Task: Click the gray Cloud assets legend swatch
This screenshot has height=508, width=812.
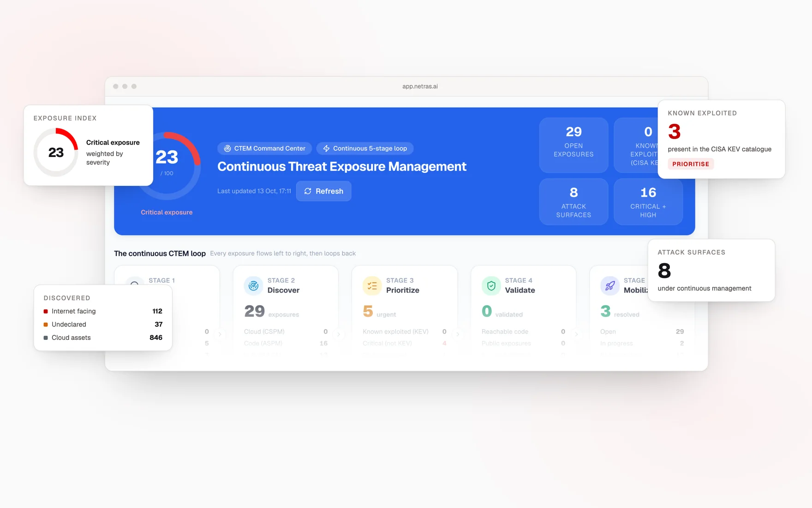Action: (x=46, y=338)
